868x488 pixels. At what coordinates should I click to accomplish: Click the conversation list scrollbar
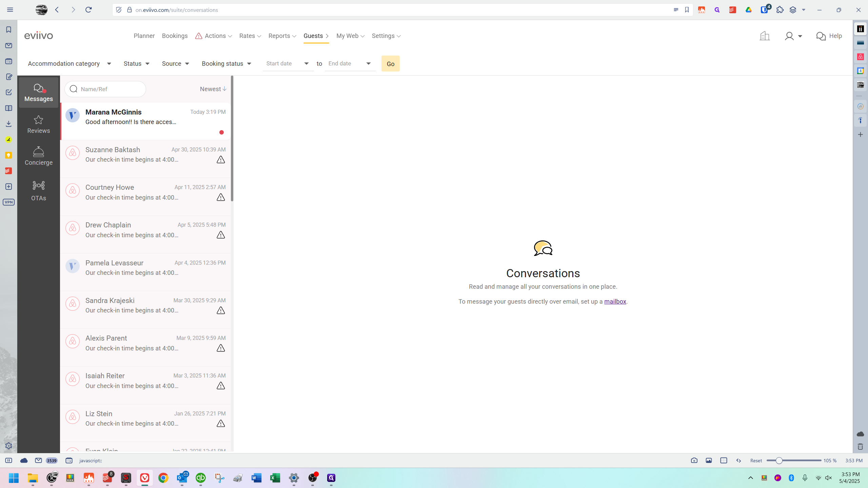pos(232,139)
